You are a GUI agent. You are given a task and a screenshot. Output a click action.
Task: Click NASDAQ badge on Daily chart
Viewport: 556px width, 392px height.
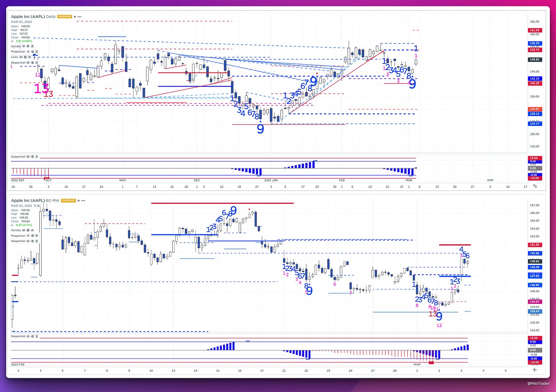[x=65, y=17]
